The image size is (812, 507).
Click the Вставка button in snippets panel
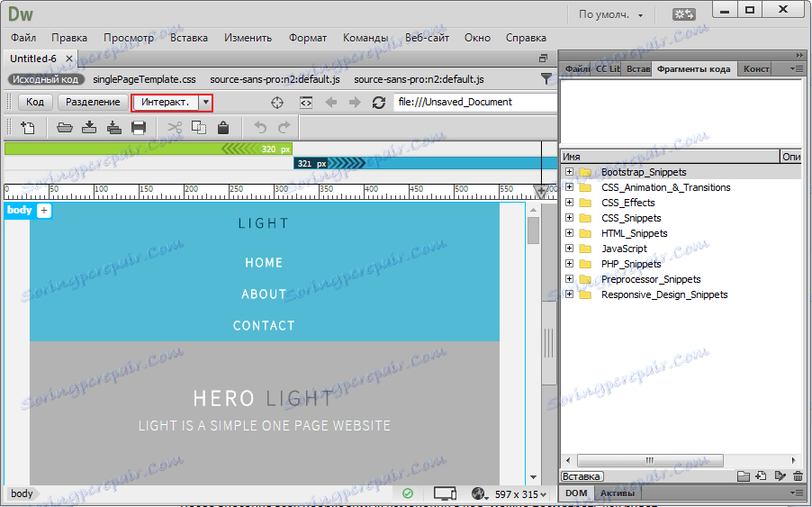click(582, 476)
